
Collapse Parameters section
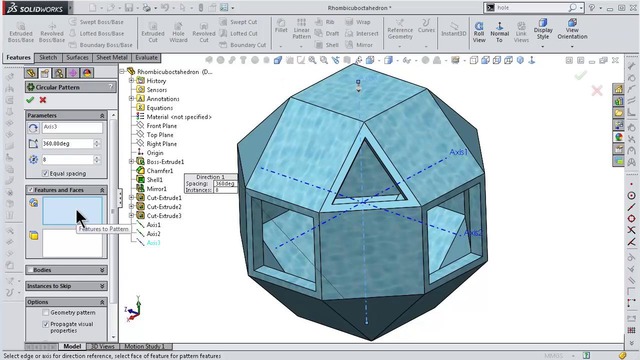102,116
